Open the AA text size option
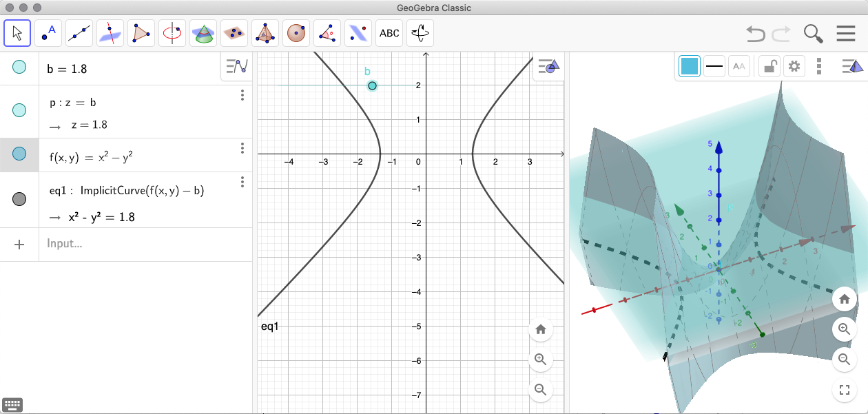Screen dimensions: 868x414 pos(739,66)
